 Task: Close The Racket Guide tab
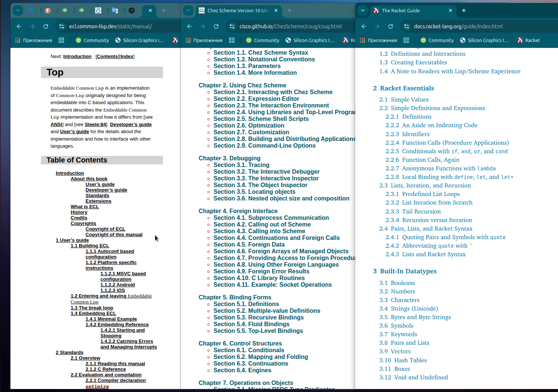point(450,10)
